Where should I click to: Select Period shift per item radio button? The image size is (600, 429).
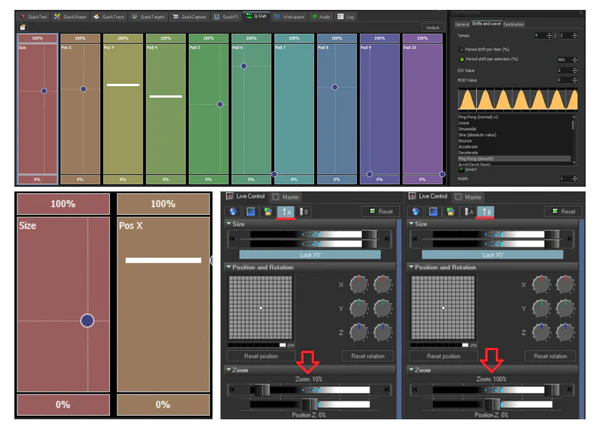(459, 48)
